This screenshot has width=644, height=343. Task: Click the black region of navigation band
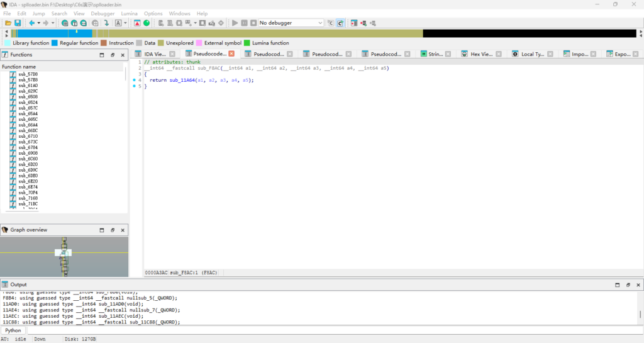530,33
